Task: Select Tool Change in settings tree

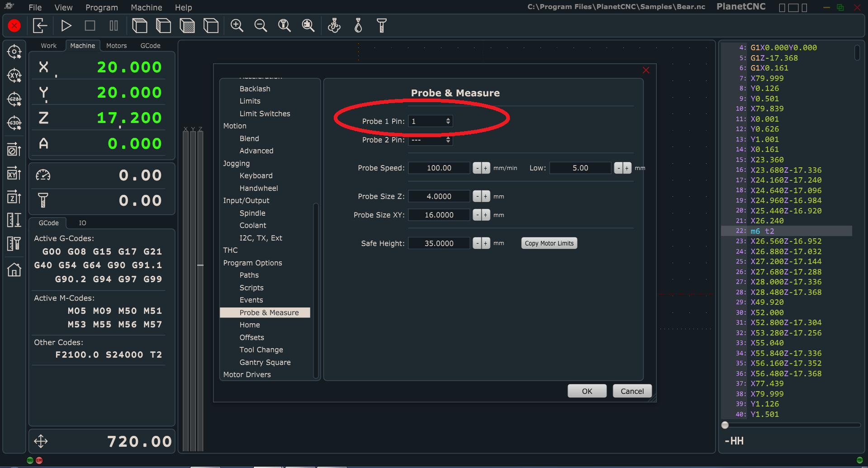Action: coord(261,350)
